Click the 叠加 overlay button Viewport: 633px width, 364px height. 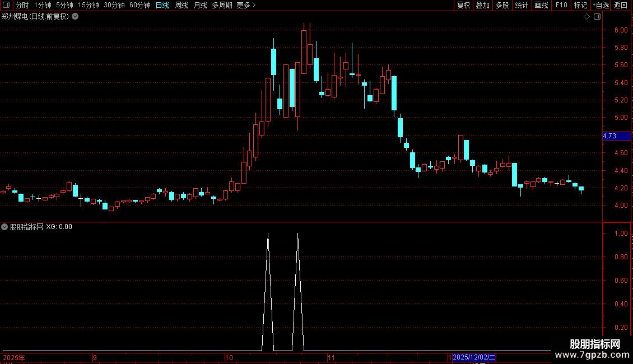483,5
